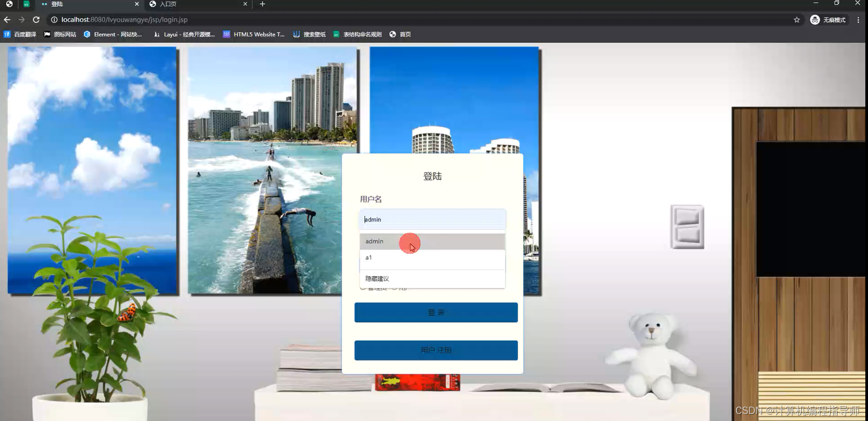
Task: Open the Element bookmark
Action: click(x=113, y=34)
